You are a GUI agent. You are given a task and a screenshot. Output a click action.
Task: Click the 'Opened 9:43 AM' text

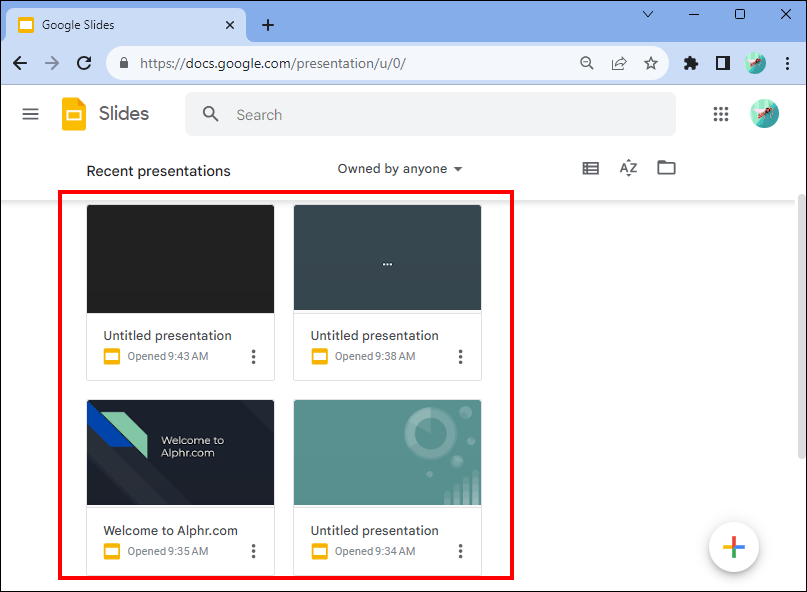(x=168, y=356)
